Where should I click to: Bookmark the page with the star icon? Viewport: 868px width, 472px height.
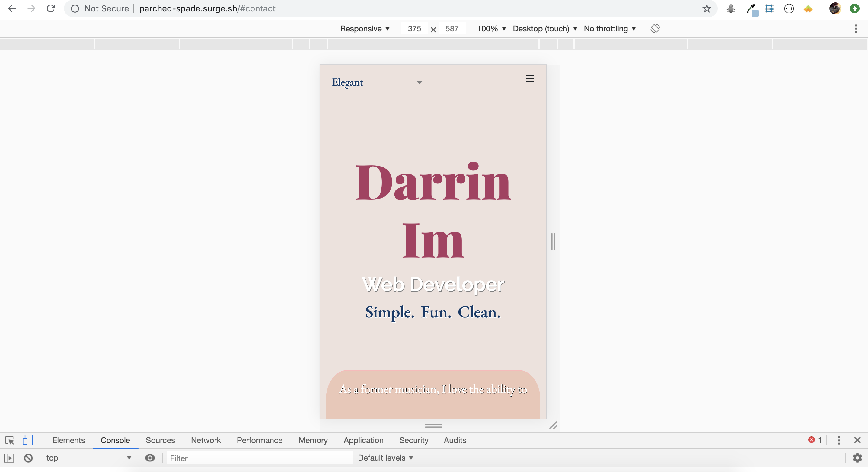[706, 8]
